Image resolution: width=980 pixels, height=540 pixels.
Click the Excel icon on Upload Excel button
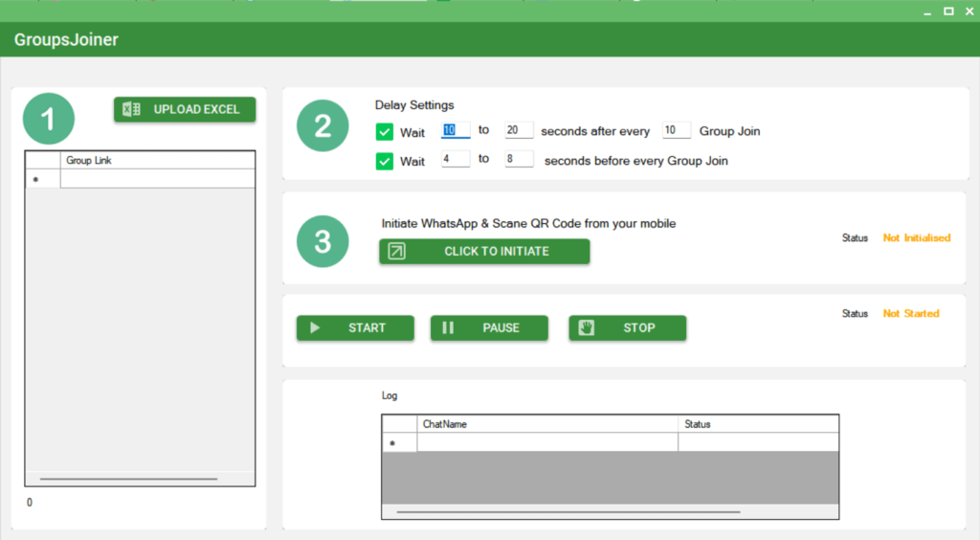click(132, 109)
